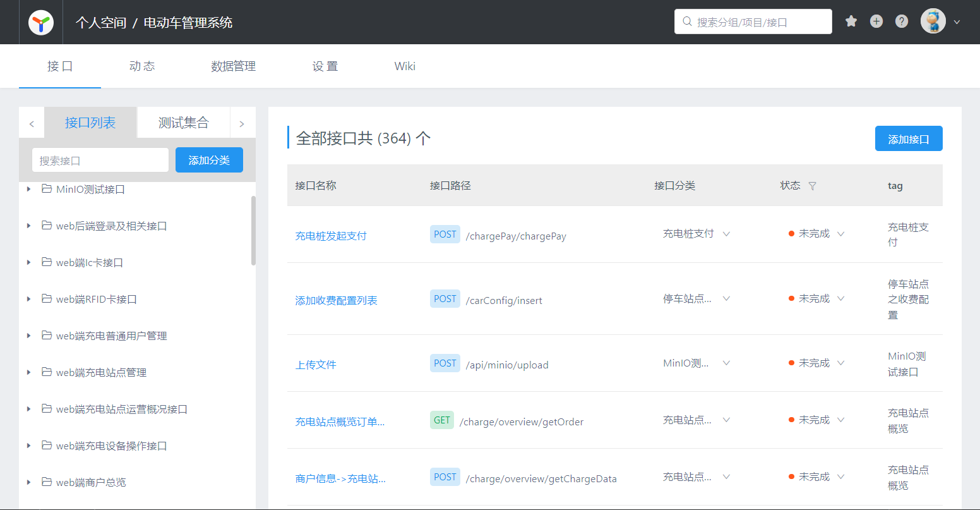Focus the 搜索接口 sidebar search field
The width and height of the screenshot is (980, 510).
click(100, 160)
